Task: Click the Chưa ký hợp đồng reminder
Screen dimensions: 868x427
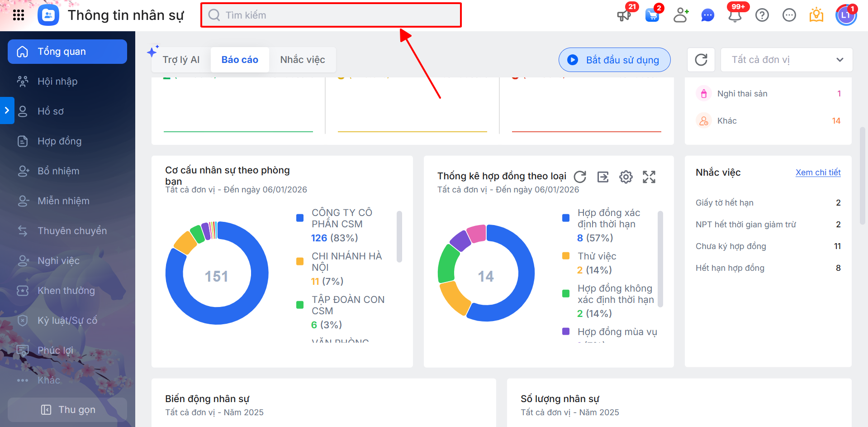Action: pos(768,246)
